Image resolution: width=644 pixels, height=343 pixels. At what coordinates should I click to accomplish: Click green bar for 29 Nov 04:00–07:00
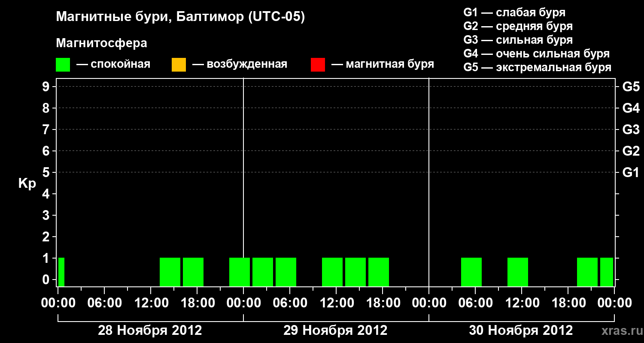(286, 272)
